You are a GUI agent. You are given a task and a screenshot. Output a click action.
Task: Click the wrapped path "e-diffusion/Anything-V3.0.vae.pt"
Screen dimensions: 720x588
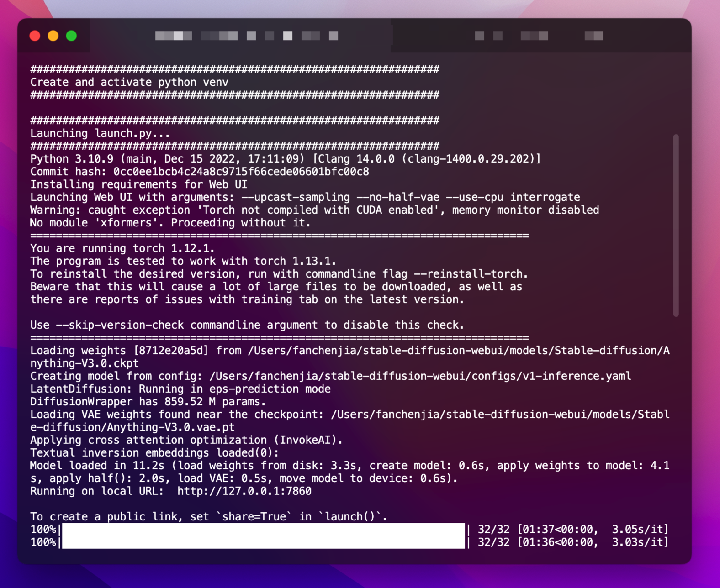[132, 427]
